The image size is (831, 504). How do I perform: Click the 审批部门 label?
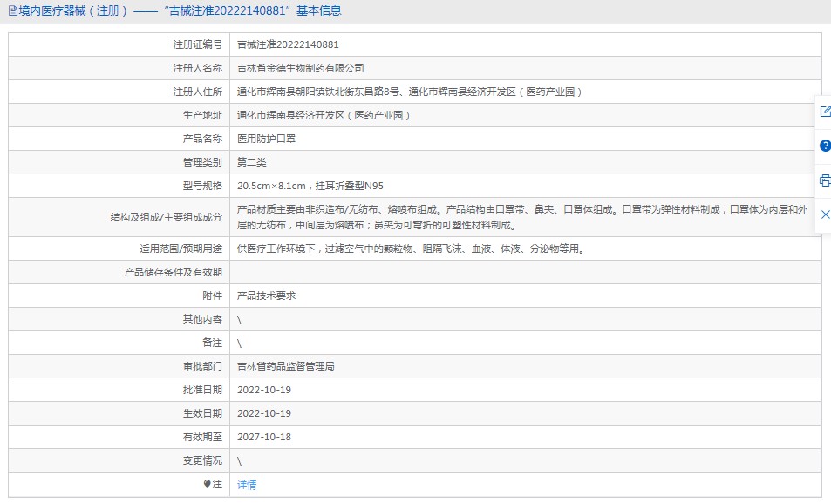point(202,366)
